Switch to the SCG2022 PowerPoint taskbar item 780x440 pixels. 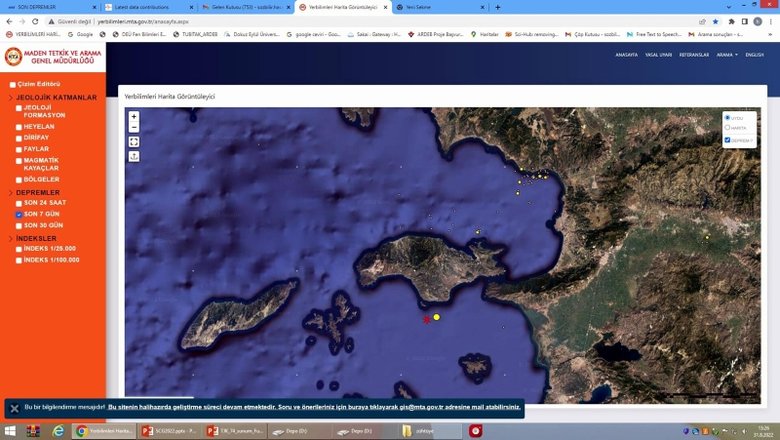click(x=170, y=431)
